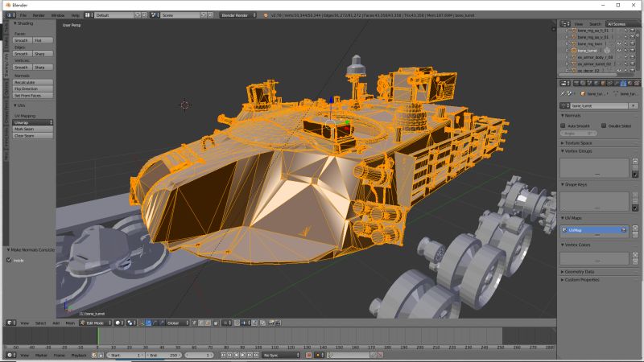The width and height of the screenshot is (644, 362).
Task: Collapse the Vertex Groups panel
Action: (x=576, y=151)
